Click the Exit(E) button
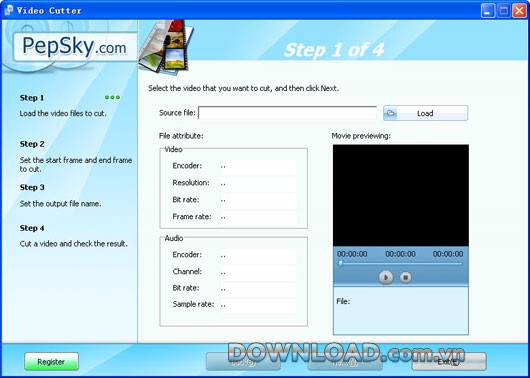530x378 pixels. 449,362
